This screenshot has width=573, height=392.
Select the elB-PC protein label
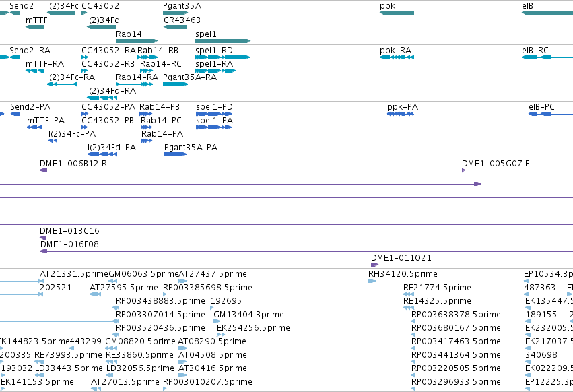(x=541, y=107)
